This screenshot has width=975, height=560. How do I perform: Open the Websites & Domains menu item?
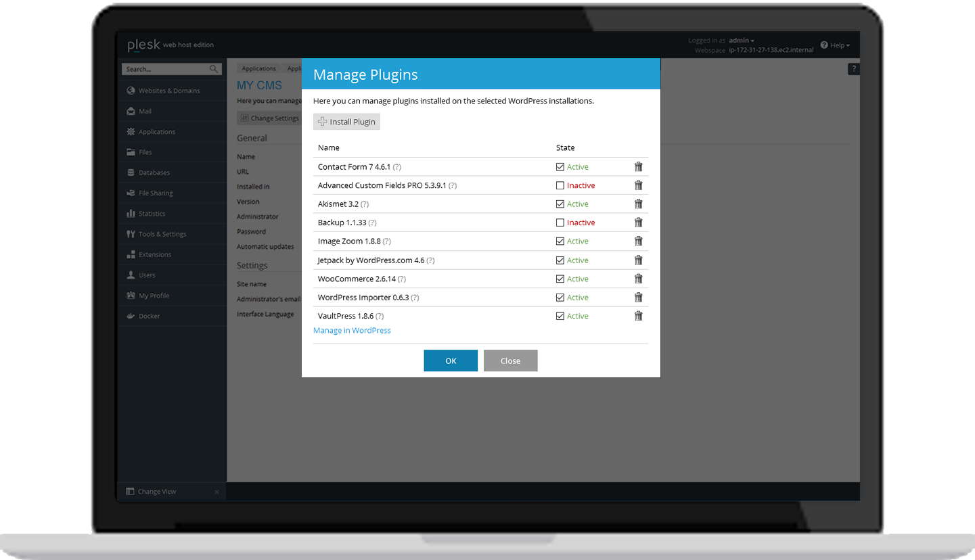[x=172, y=91]
